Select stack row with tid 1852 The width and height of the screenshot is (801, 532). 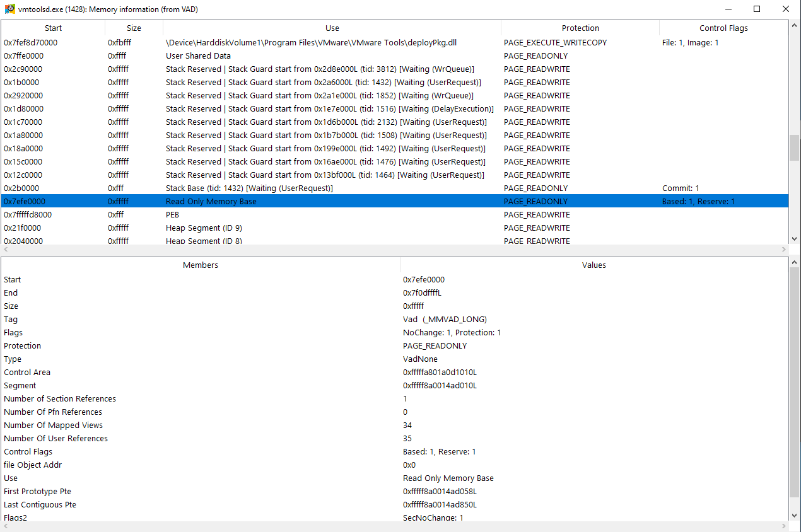tap(394, 96)
